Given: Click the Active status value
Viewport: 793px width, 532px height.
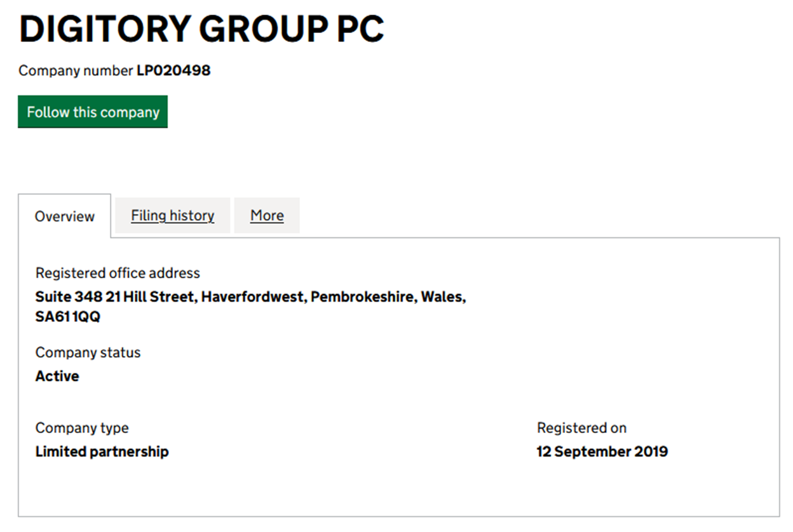Looking at the screenshot, I should tap(57, 376).
